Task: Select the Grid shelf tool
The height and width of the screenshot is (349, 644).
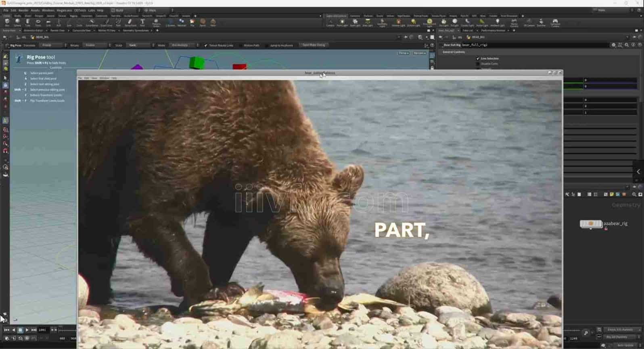Action: tap(48, 23)
